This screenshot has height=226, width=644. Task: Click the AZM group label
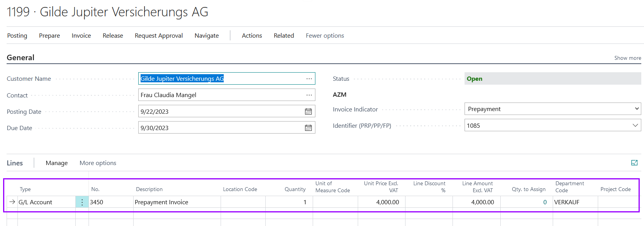click(339, 94)
